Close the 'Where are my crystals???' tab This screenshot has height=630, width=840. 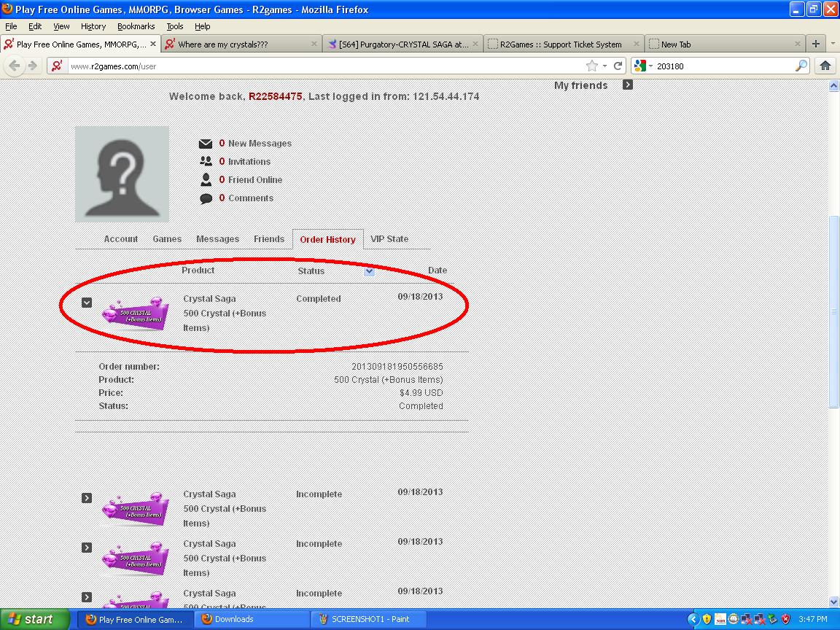[314, 44]
